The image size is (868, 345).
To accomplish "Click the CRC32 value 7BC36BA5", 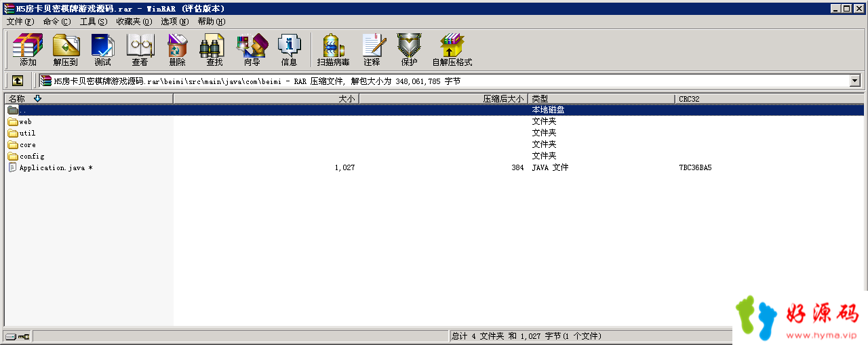I will coord(695,167).
